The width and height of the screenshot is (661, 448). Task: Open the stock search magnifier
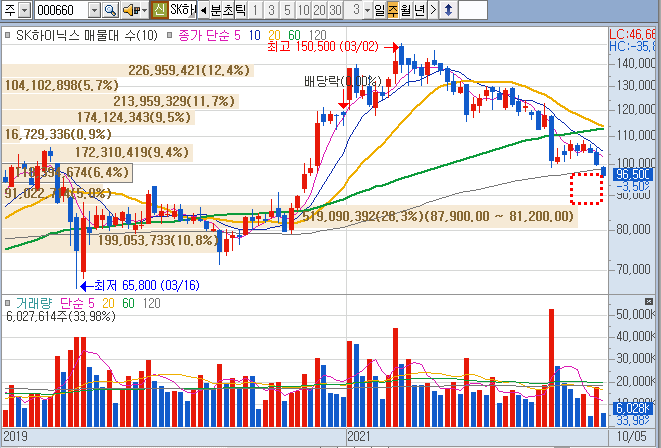[110, 10]
